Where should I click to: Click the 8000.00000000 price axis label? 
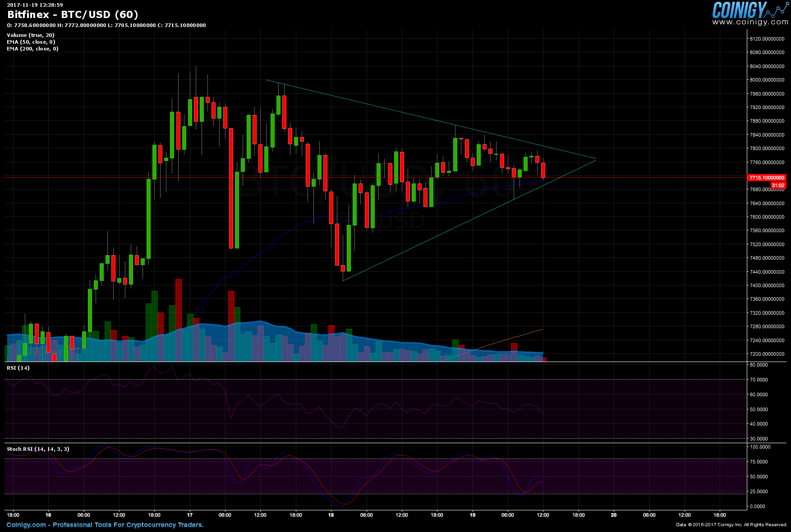point(767,80)
